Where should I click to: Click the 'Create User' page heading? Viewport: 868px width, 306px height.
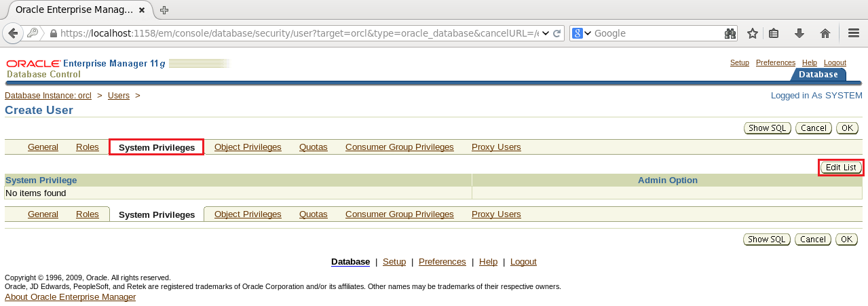[39, 111]
